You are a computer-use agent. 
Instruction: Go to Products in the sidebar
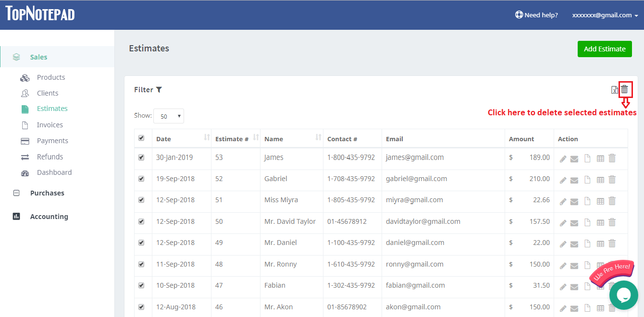(x=51, y=77)
